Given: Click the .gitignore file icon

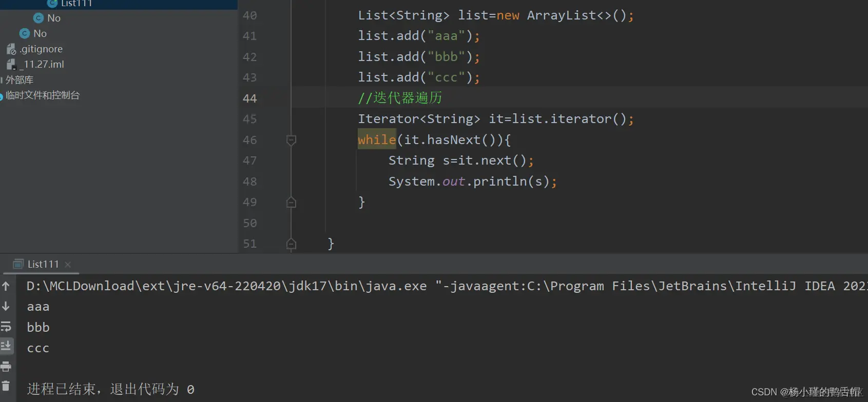Looking at the screenshot, I should (x=11, y=49).
